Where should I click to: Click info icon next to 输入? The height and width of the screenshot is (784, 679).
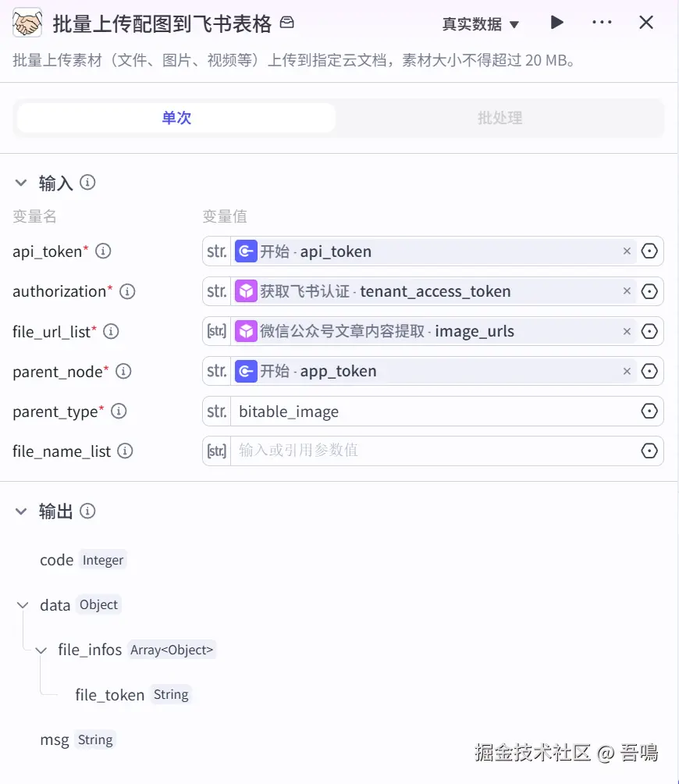click(x=87, y=183)
